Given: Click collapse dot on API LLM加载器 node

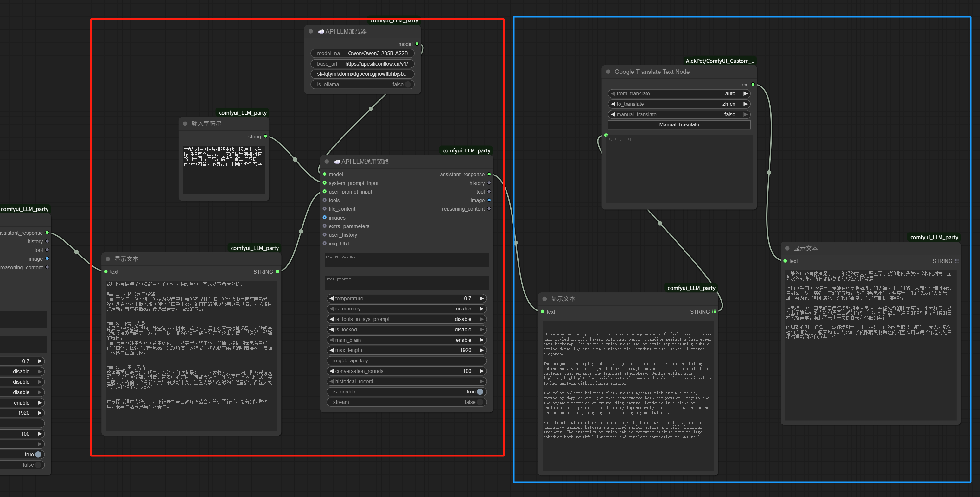Looking at the screenshot, I should (310, 32).
